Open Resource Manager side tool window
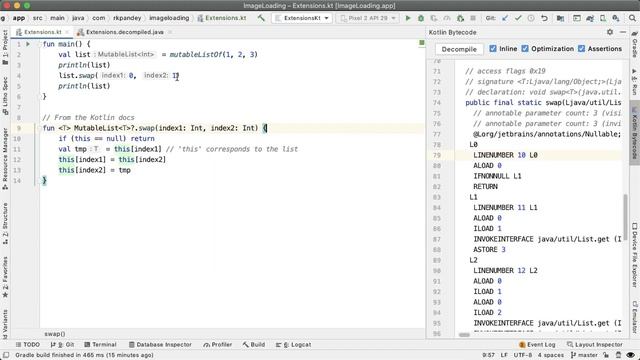 [5, 158]
